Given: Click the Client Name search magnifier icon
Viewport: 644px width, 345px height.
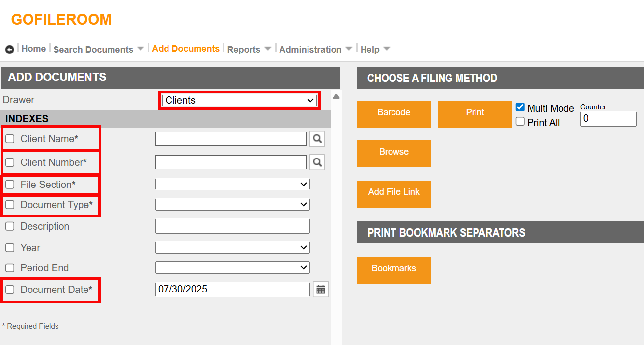Looking at the screenshot, I should [317, 139].
